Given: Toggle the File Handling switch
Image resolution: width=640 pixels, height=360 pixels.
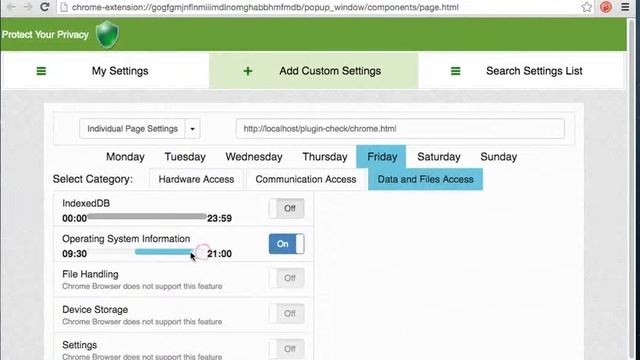Looking at the screenshot, I should 287,278.
